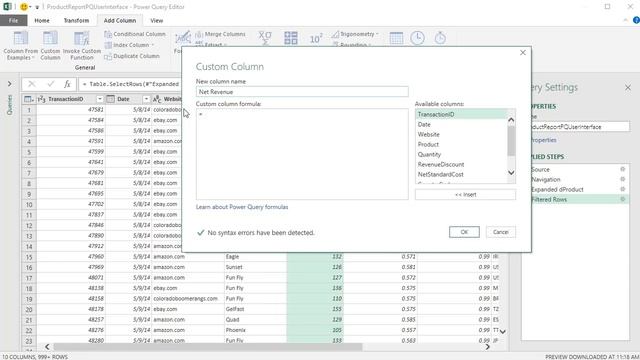
Task: Open the Standard arithmetic icon
Action: click(291, 38)
